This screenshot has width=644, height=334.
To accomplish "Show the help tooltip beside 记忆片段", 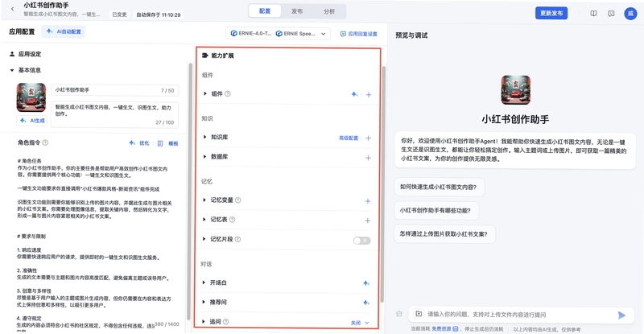I will coord(237,239).
